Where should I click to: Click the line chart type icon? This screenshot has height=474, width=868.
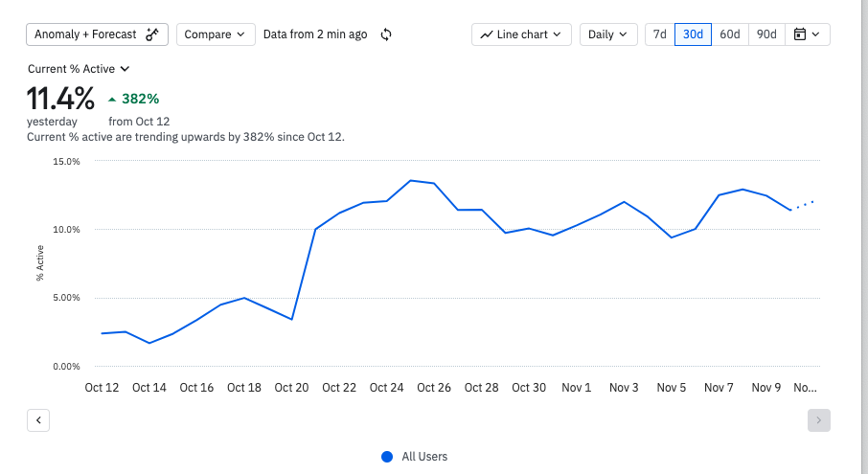click(x=487, y=34)
